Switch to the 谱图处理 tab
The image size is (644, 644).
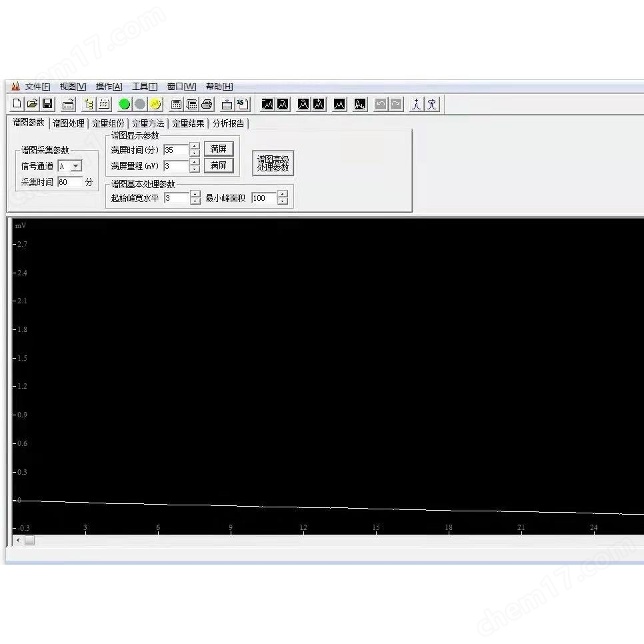coord(69,123)
